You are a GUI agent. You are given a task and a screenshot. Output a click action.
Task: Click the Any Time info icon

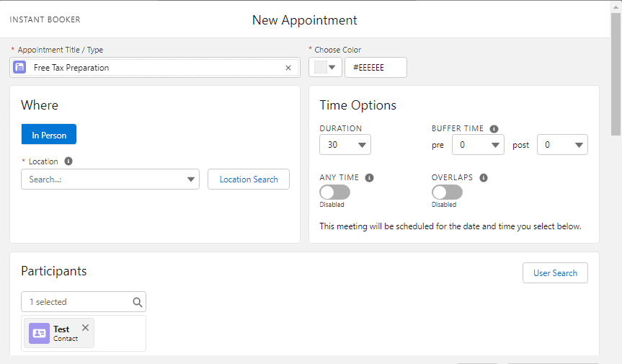click(x=369, y=177)
